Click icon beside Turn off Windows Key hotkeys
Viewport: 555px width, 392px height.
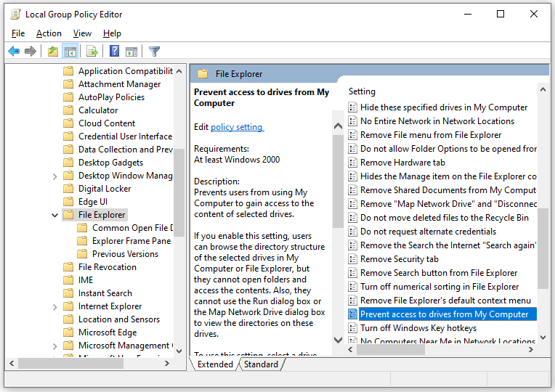(352, 328)
